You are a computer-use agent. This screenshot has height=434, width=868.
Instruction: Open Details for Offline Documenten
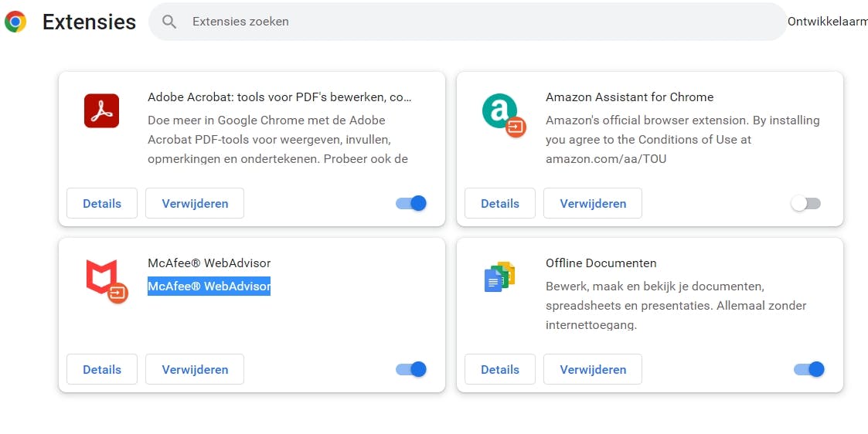coord(500,370)
